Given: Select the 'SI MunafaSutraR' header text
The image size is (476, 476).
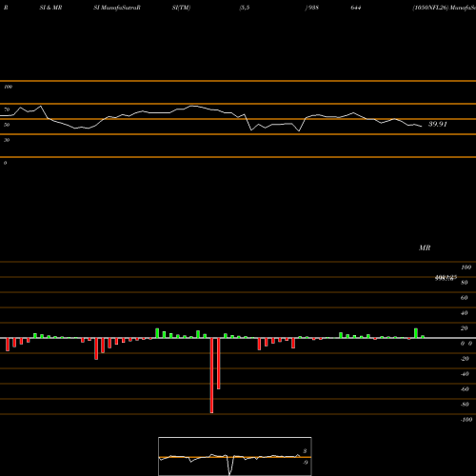Looking at the screenshot, I should point(117,8).
